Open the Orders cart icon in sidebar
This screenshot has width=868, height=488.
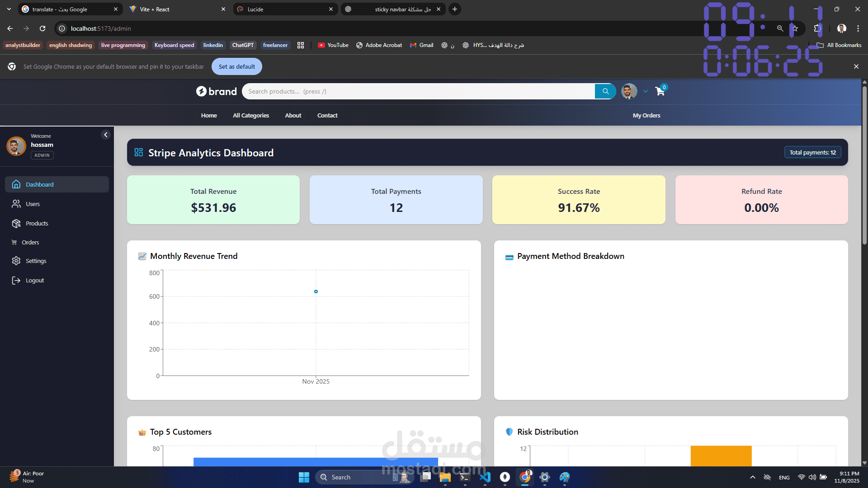[14, 242]
